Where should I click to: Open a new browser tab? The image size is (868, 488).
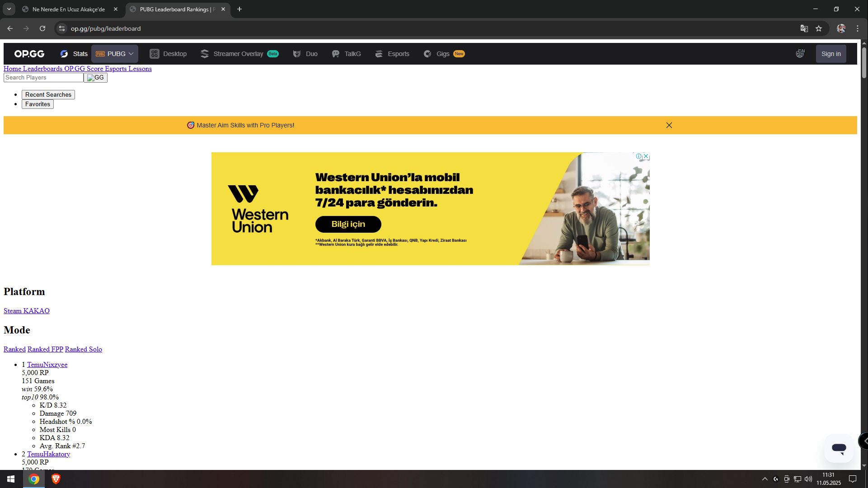pos(239,9)
